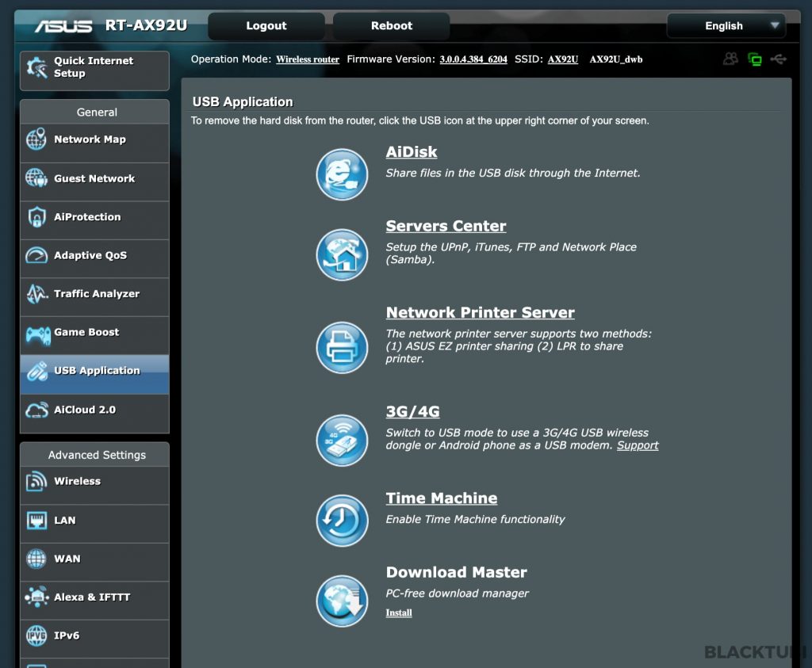Click the AiProtection shield lock icon
812x668 pixels.
(36, 217)
